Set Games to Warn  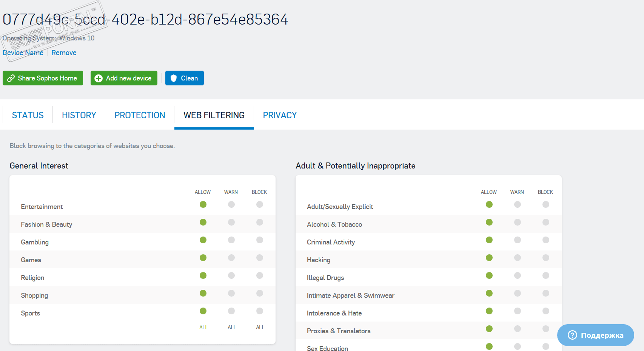[231, 258]
